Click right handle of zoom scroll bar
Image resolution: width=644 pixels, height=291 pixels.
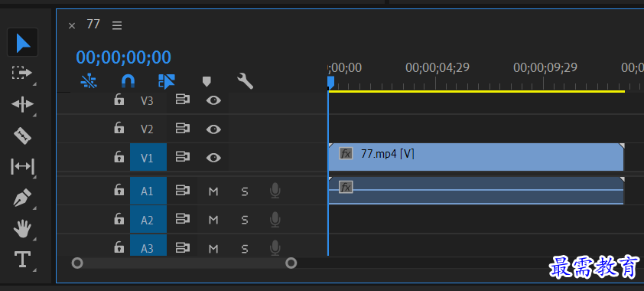(291, 263)
